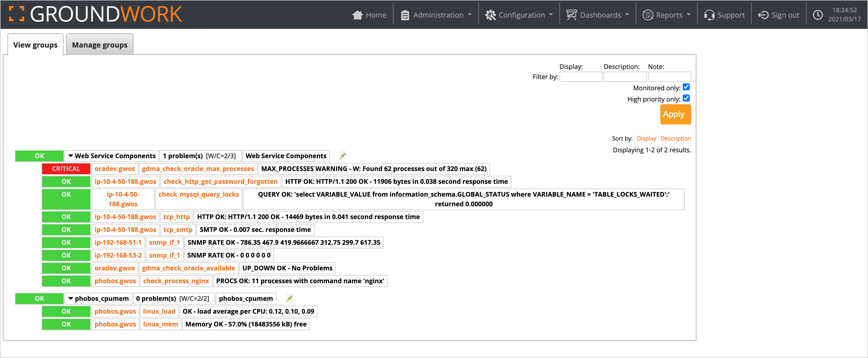Image resolution: width=868 pixels, height=358 pixels.
Task: Click the Administration clipboard icon
Action: coord(405,15)
